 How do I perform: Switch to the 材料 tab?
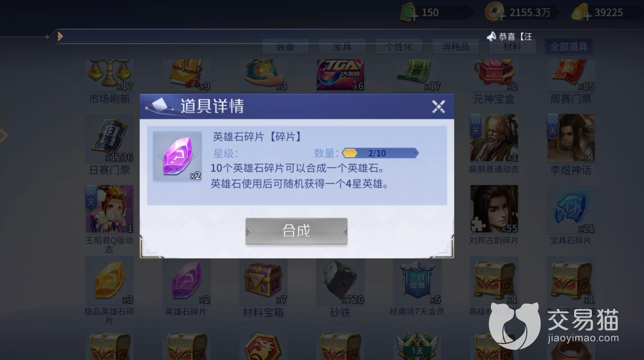click(x=512, y=46)
